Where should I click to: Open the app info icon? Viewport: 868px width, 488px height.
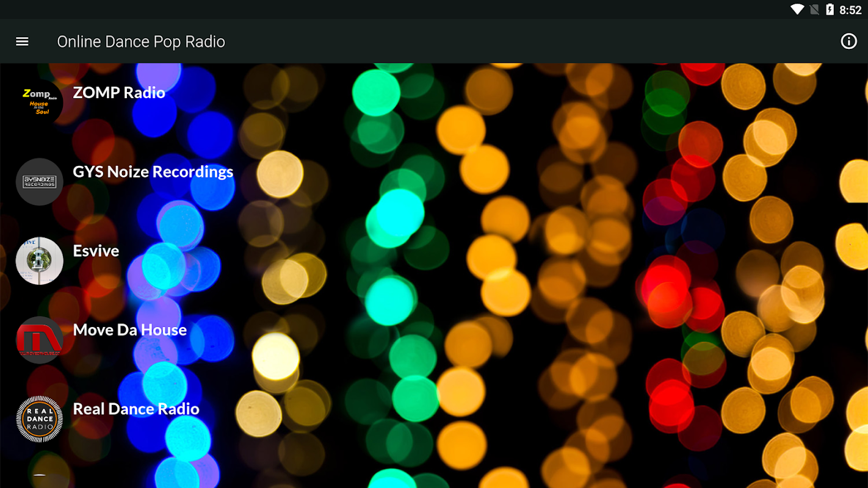tap(848, 41)
